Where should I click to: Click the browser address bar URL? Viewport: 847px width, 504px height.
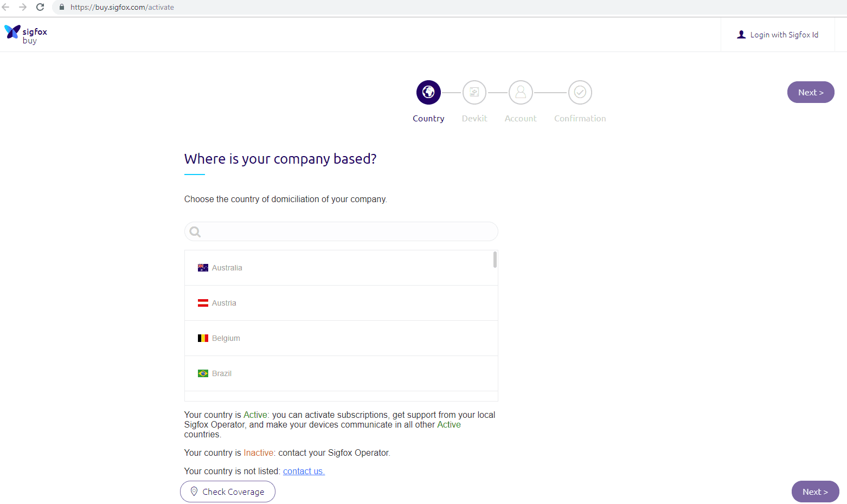coord(122,7)
